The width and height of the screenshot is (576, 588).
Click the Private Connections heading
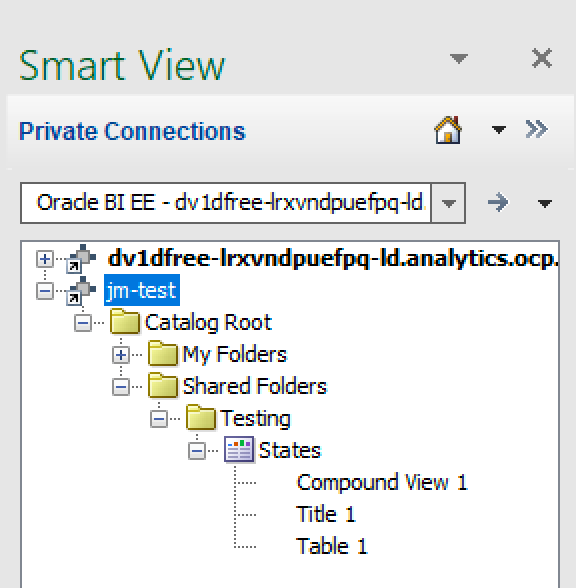click(x=132, y=131)
